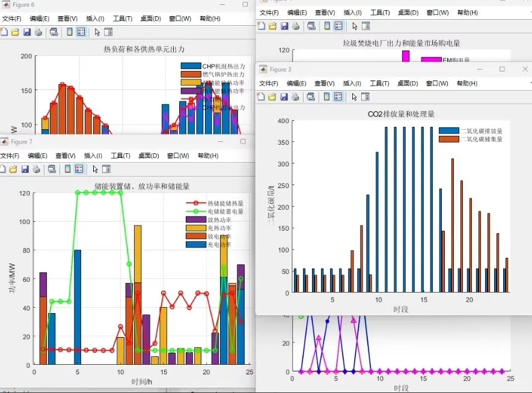This screenshot has height=393, width=532.
Task: Click New Figure icon in the 垃圾焚烧 figure window
Action: coord(261,26)
